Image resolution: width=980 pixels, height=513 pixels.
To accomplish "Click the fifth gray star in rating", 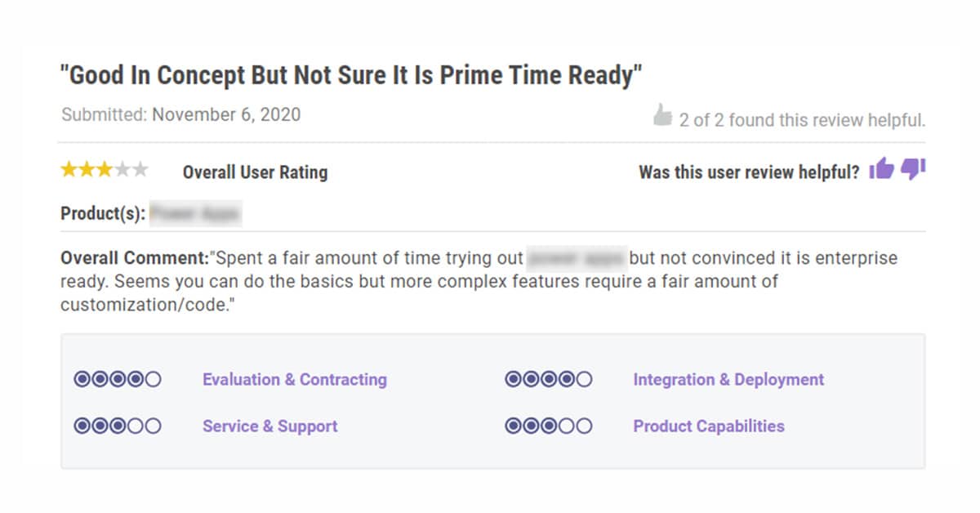I will (x=140, y=170).
